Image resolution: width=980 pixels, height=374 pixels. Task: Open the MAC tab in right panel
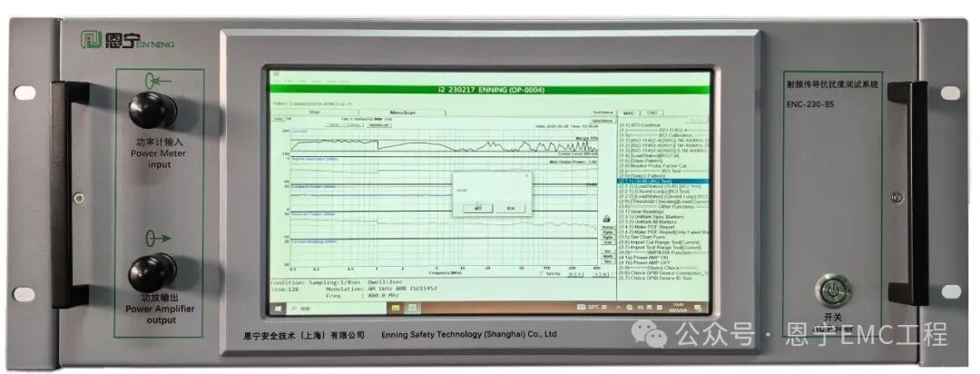(x=630, y=113)
